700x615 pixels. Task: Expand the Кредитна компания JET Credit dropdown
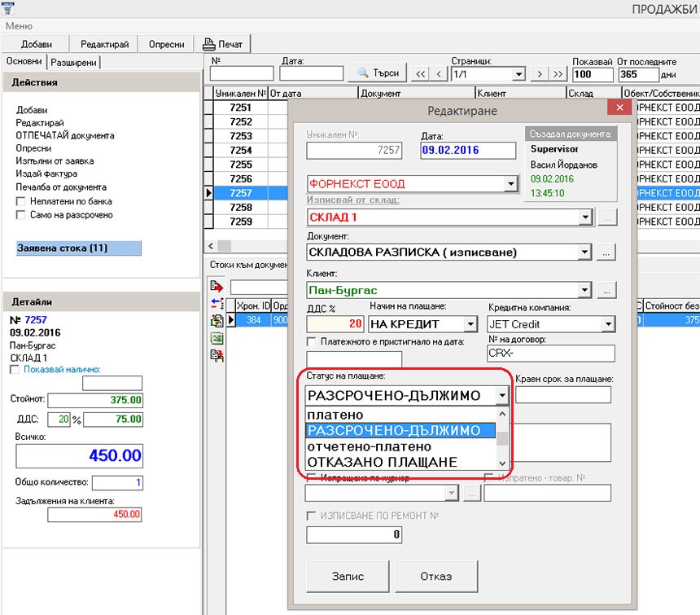point(608,324)
